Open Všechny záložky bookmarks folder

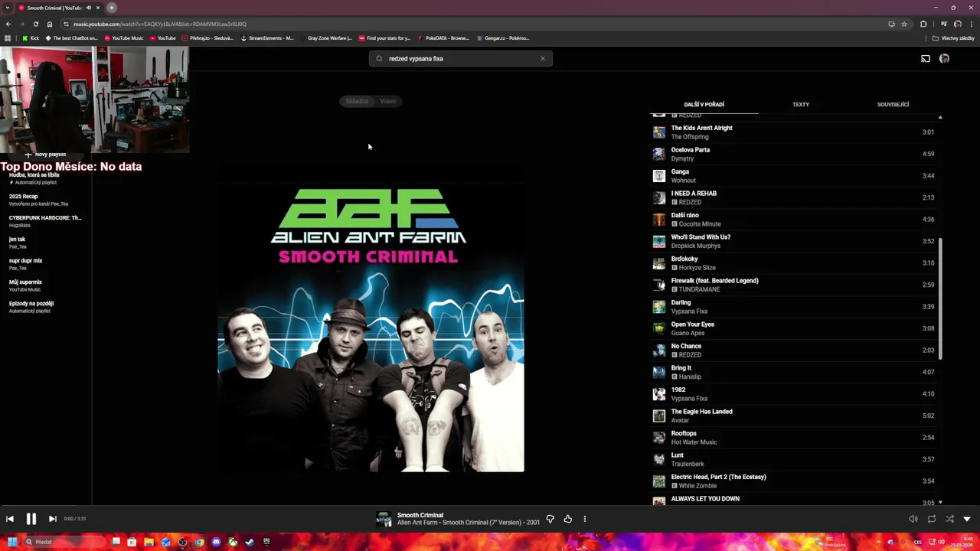(x=953, y=38)
